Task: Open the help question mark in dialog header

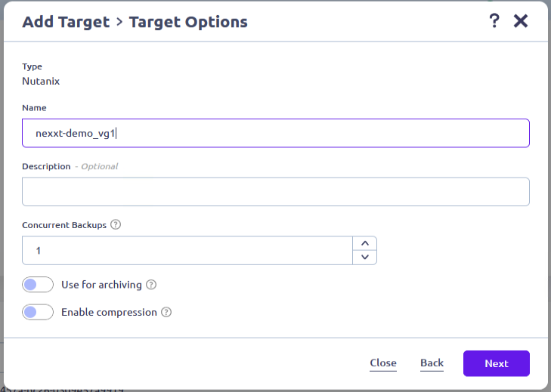Action: tap(494, 21)
